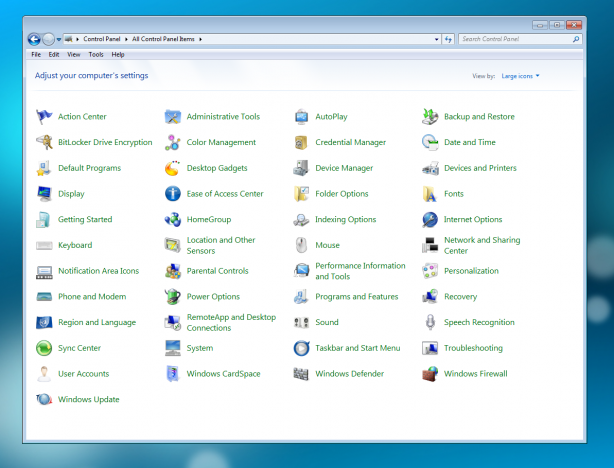The height and width of the screenshot is (468, 614).
Task: Open the address bar history dropdown arrow
Action: coord(436,39)
